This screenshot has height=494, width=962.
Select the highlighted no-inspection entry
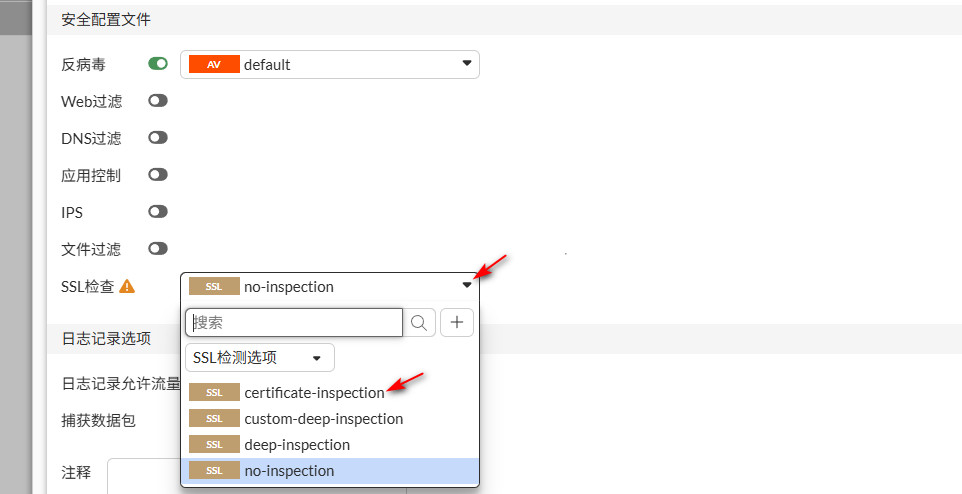[329, 471]
